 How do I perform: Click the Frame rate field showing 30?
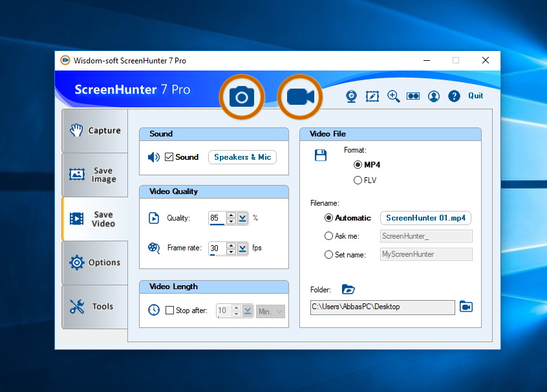(x=217, y=248)
